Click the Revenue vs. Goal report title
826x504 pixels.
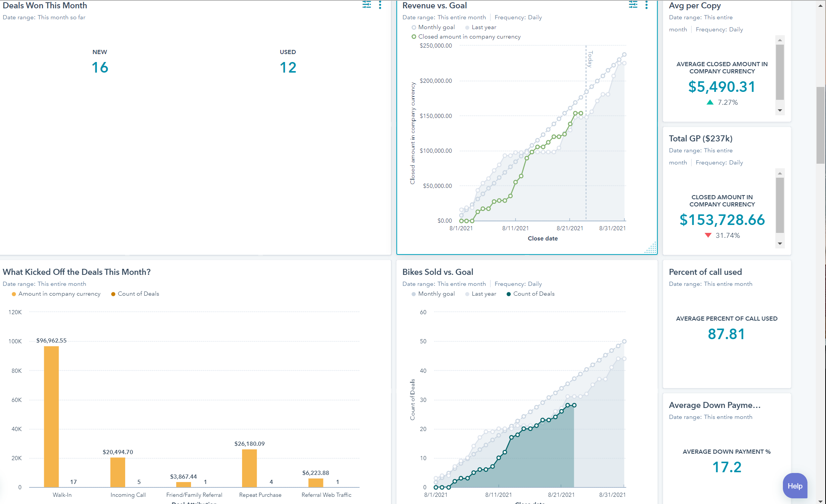[x=435, y=6]
